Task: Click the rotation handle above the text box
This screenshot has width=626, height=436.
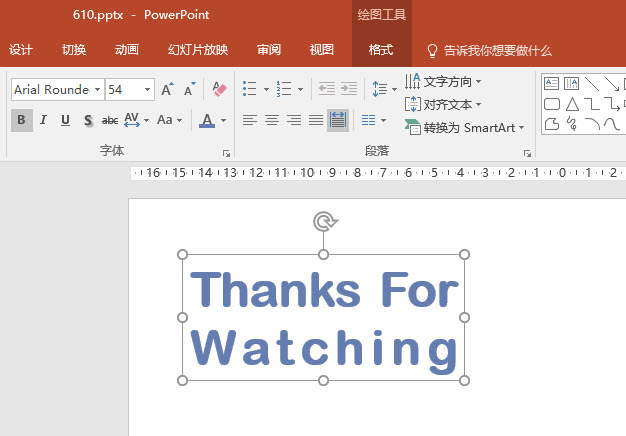Action: [x=325, y=221]
